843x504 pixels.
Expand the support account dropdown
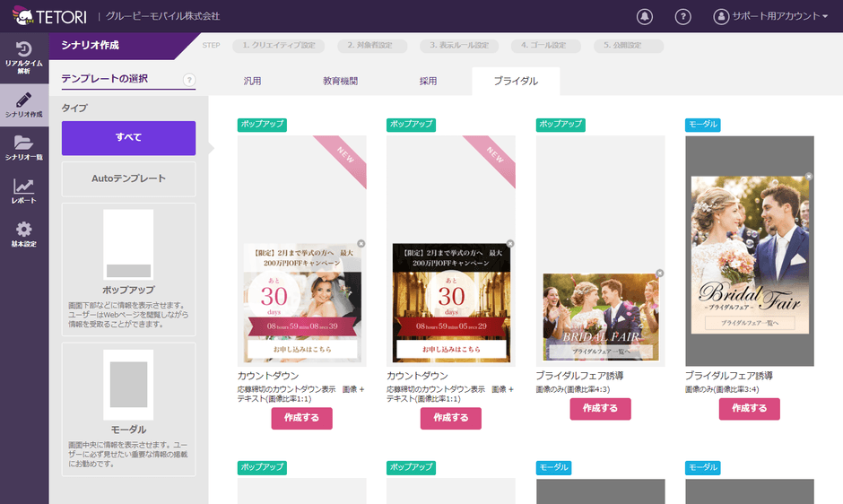[x=771, y=16]
